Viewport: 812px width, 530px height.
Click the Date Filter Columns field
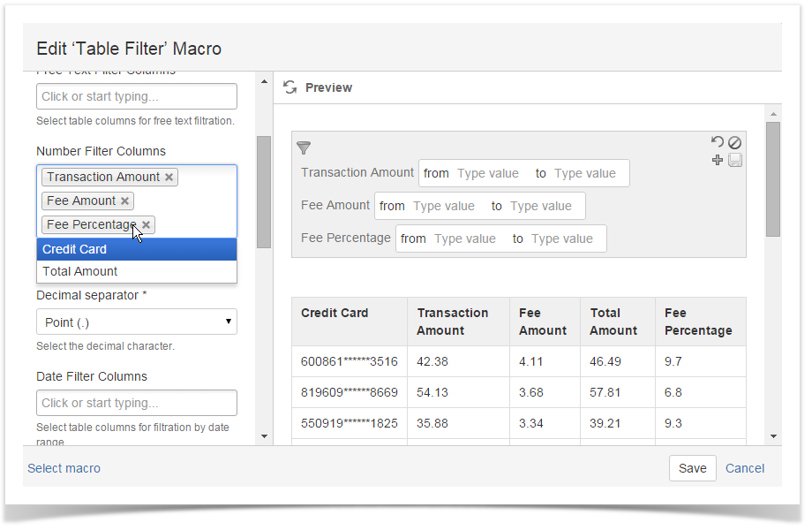[136, 403]
